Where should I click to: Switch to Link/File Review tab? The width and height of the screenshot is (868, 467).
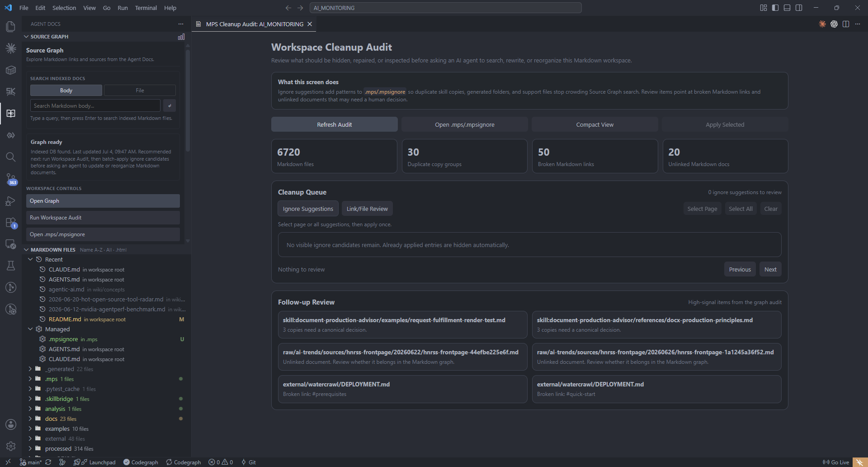point(367,209)
